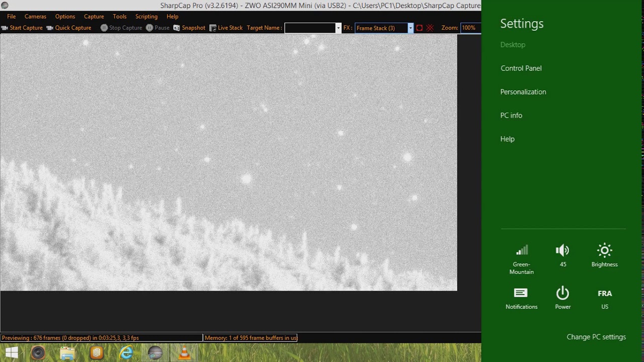Screen dimensions: 644x362
Task: Click the 'Previewing : 676 frames' status text
Action: tap(101, 338)
